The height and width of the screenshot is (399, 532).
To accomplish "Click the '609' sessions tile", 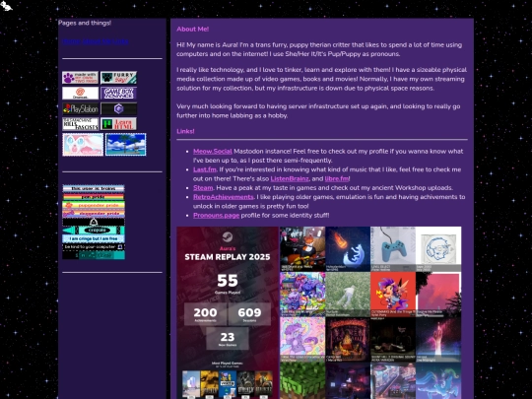I will [x=249, y=314].
